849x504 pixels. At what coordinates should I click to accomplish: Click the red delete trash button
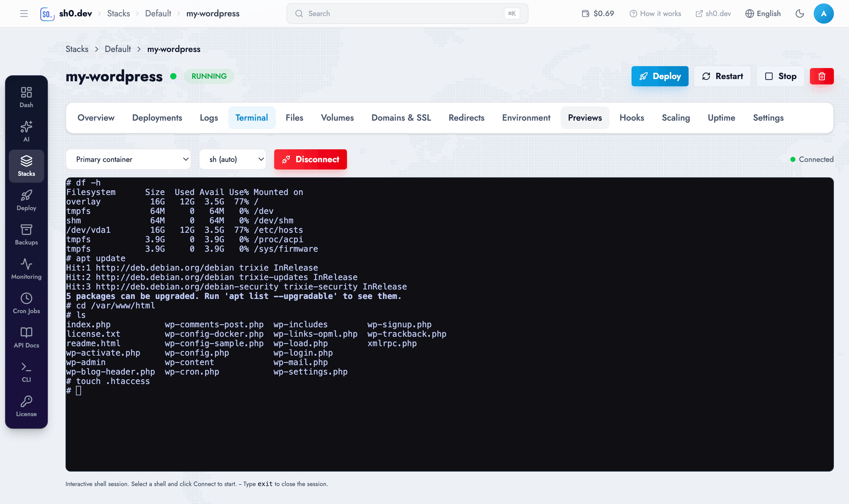(822, 76)
